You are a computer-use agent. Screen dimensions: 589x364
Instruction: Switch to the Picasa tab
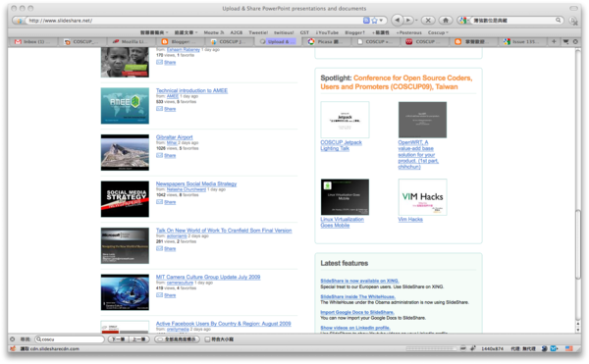[328, 41]
